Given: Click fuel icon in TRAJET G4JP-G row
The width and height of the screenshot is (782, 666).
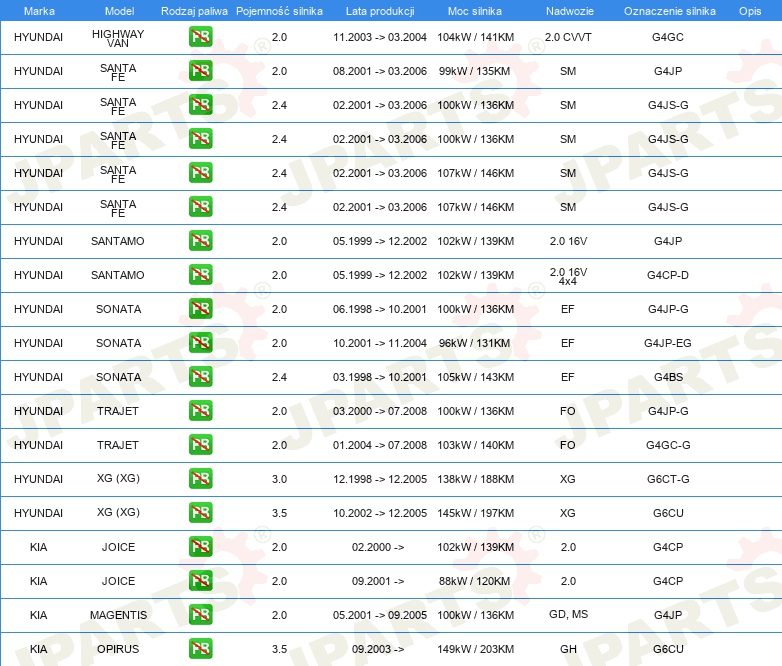Looking at the screenshot, I should click(x=200, y=411).
